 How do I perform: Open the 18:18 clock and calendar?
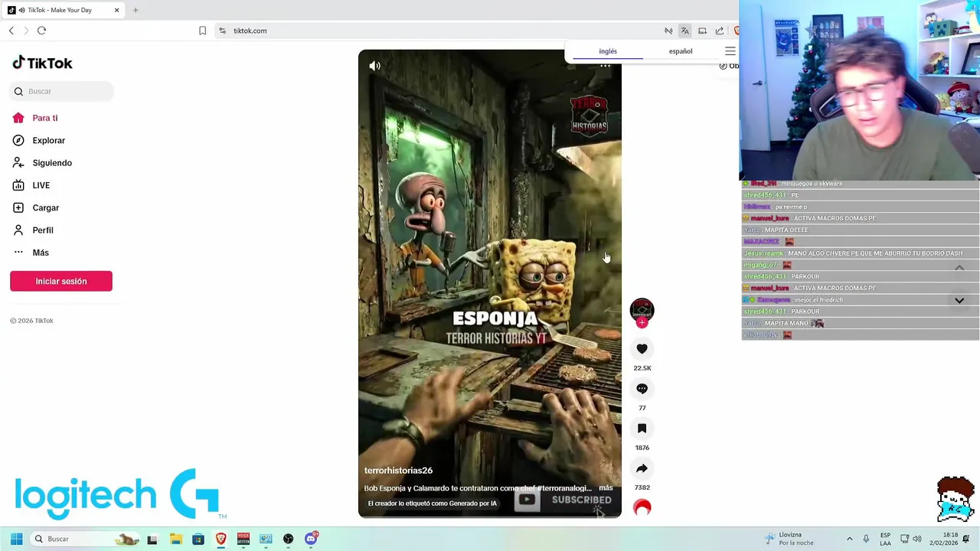click(946, 539)
